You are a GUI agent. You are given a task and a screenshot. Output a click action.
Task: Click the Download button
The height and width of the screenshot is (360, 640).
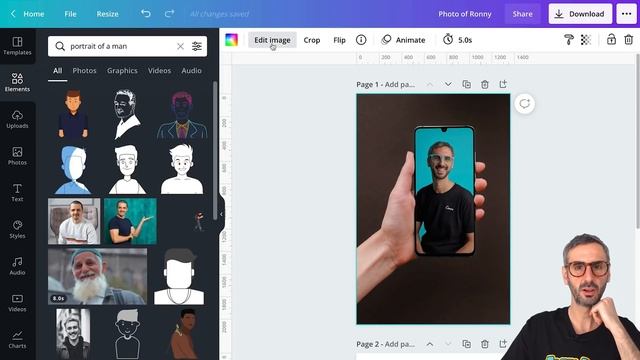pyautogui.click(x=580, y=13)
